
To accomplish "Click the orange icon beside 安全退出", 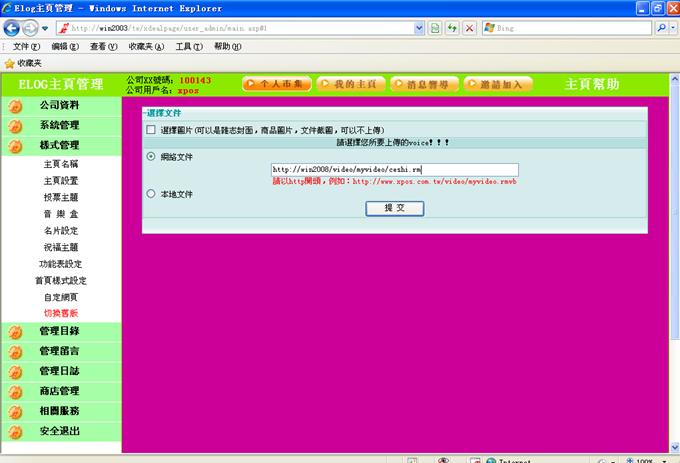I will [15, 432].
